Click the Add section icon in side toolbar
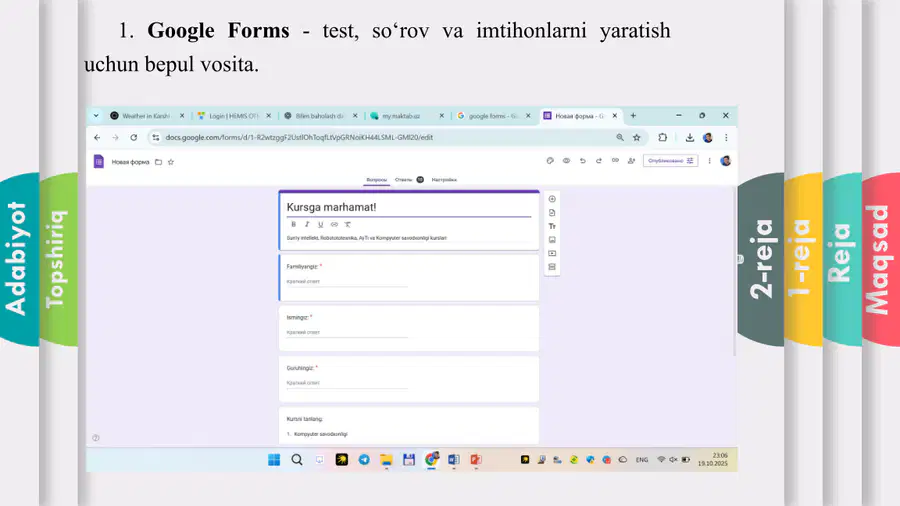The image size is (900, 506). pyautogui.click(x=552, y=267)
